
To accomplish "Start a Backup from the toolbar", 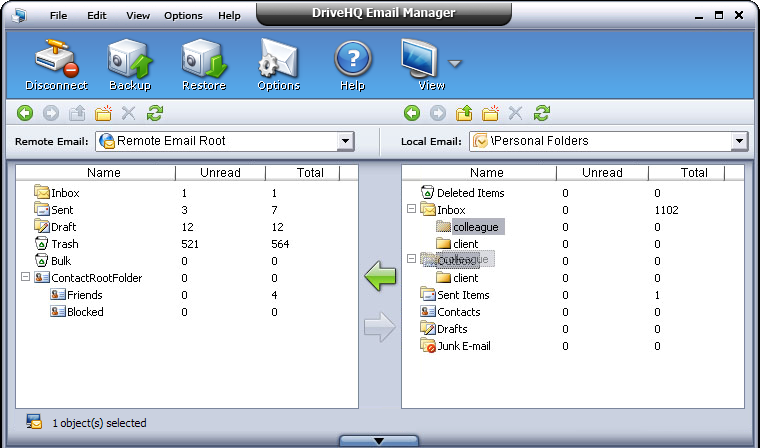I will click(129, 62).
